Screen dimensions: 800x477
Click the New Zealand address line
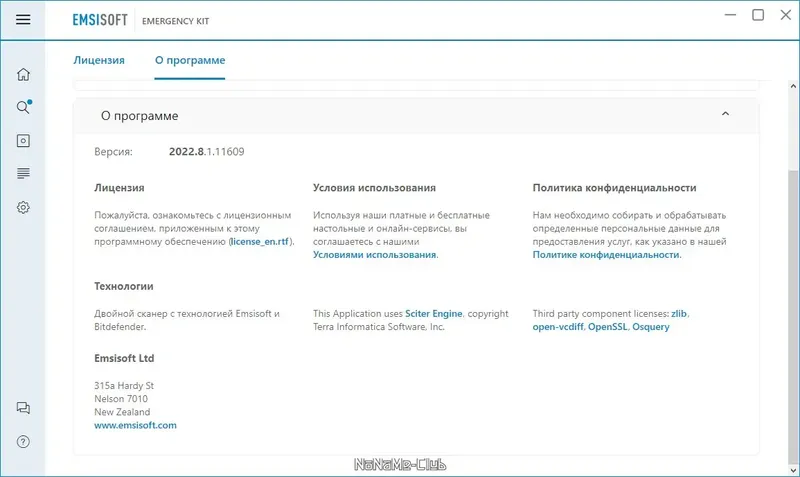coord(122,412)
